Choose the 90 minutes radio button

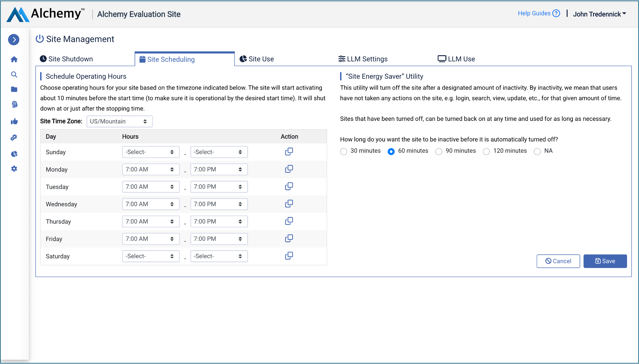click(x=439, y=151)
